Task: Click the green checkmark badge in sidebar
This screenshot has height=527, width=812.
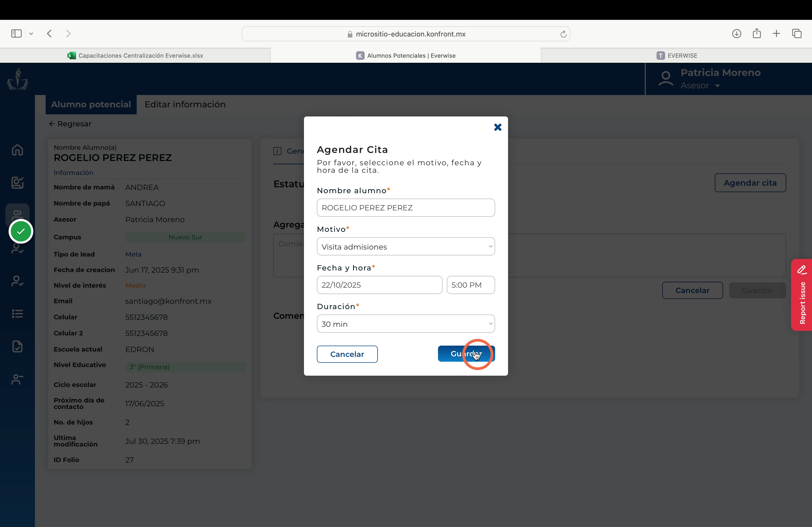Action: pyautogui.click(x=21, y=232)
